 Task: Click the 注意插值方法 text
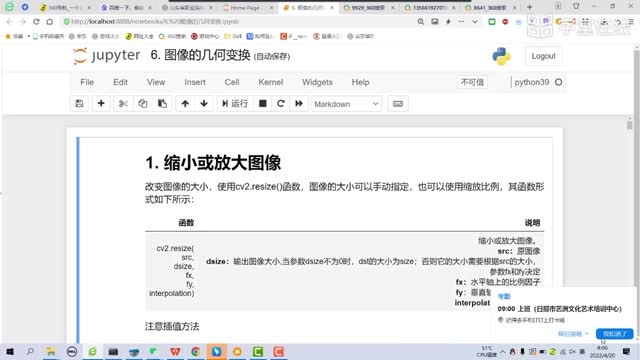(172, 326)
